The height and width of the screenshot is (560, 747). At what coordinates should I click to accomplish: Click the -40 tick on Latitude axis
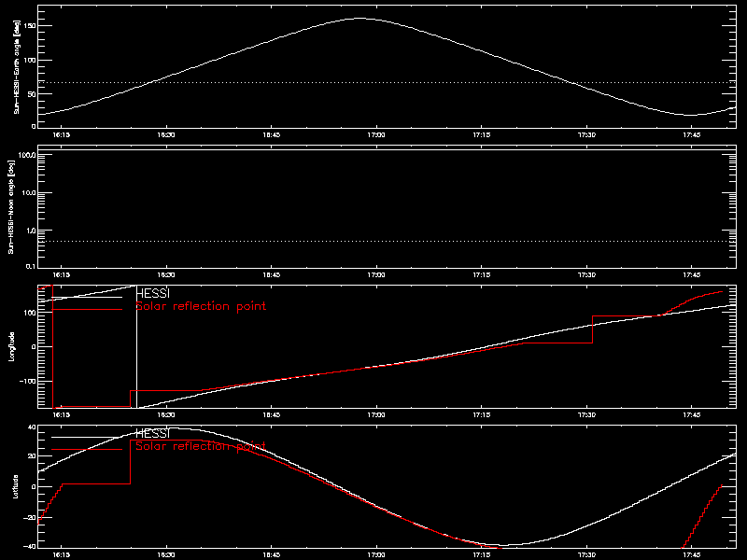click(x=30, y=546)
